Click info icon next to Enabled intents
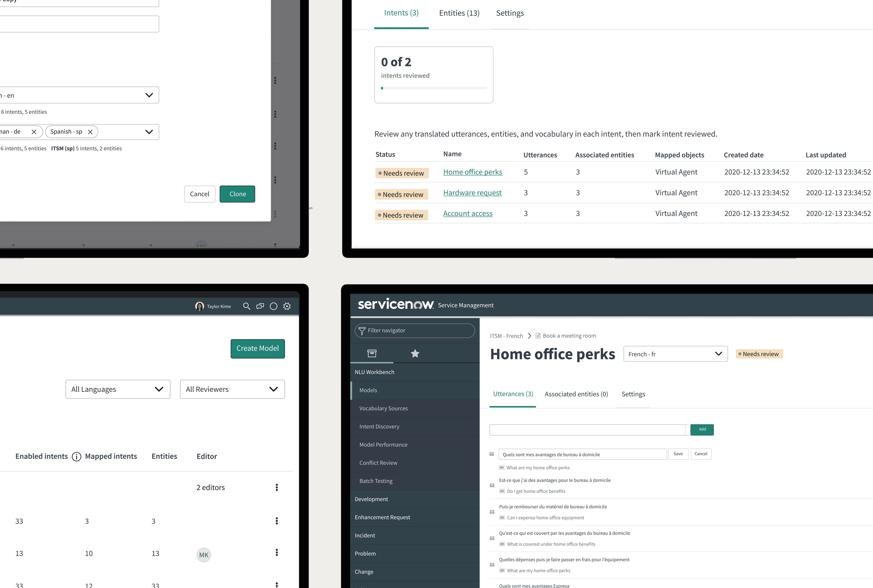The height and width of the screenshot is (588, 873). [x=77, y=456]
